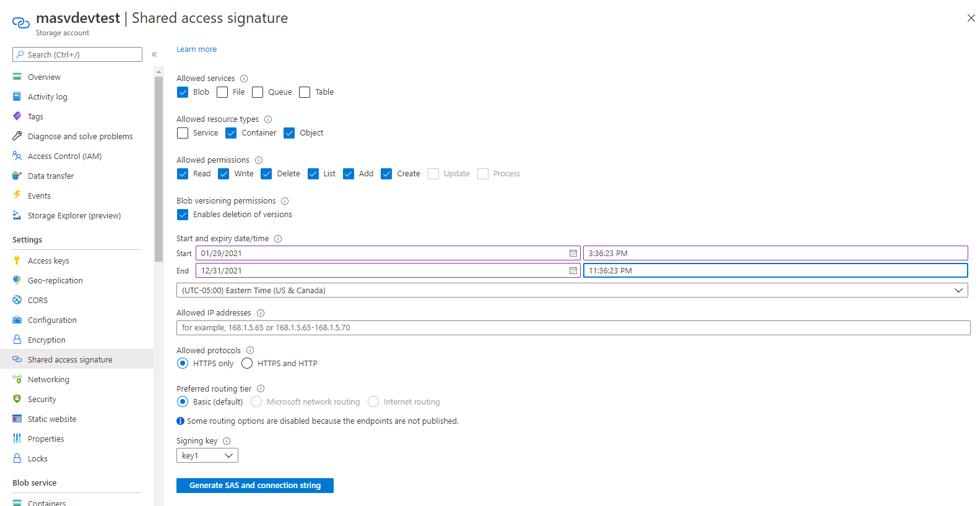Image resolution: width=980 pixels, height=506 pixels.
Task: Open calendar picker for Start date
Action: click(x=573, y=253)
